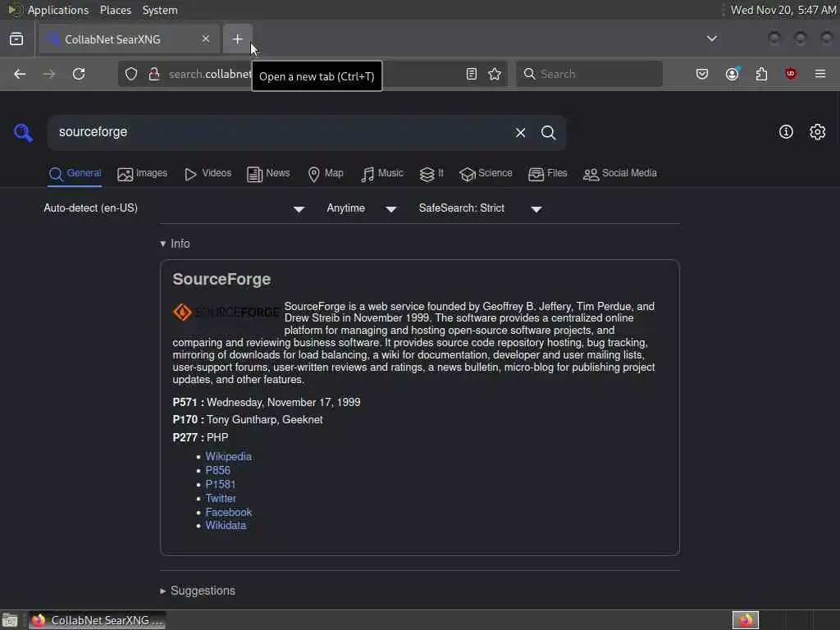Open the Pocket save icon
Image resolution: width=840 pixels, height=630 pixels.
(x=702, y=74)
